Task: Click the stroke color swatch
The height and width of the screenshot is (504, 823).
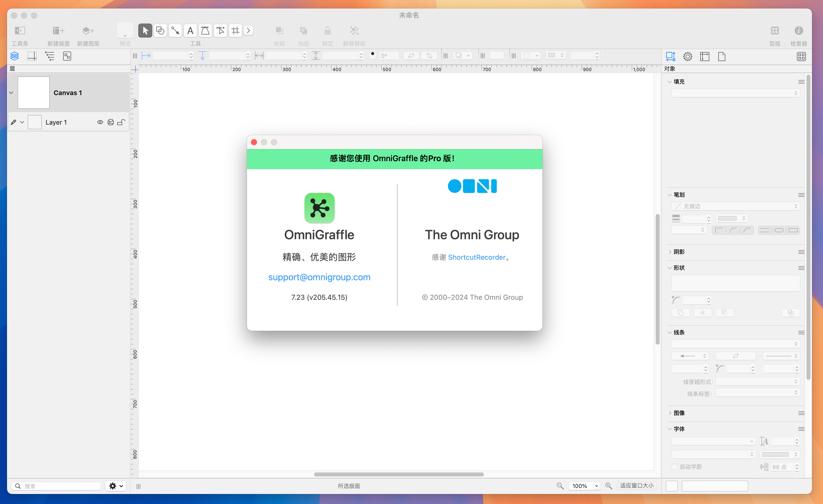Action: [731, 218]
